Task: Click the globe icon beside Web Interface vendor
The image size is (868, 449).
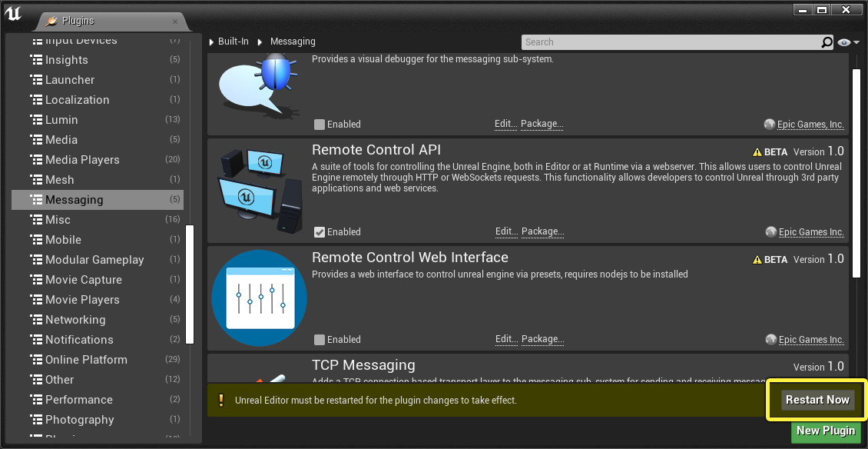Action: pos(770,339)
